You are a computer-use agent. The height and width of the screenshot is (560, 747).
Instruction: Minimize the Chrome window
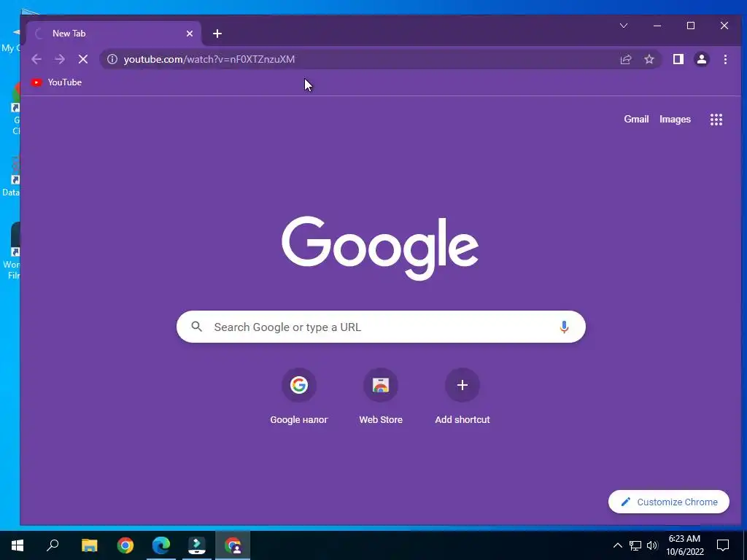(x=657, y=26)
